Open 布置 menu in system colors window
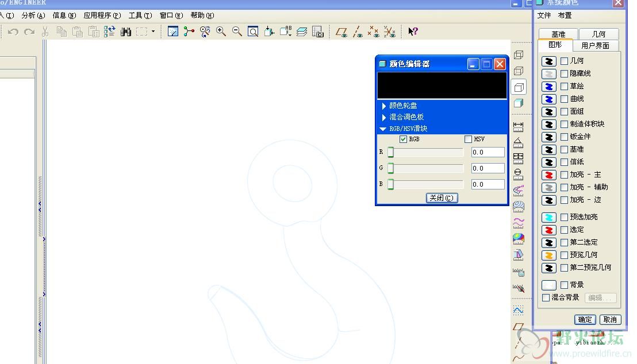This screenshot has width=637, height=364. pos(565,16)
